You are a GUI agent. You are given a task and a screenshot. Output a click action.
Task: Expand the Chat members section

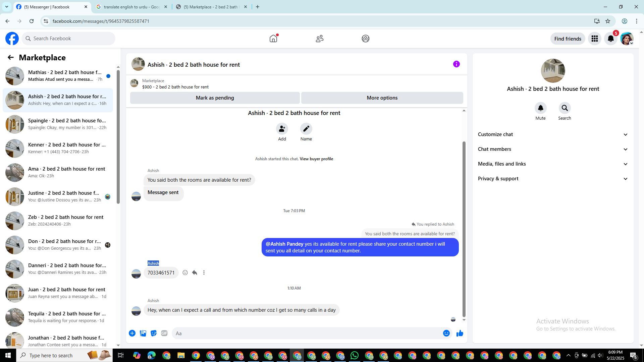553,149
